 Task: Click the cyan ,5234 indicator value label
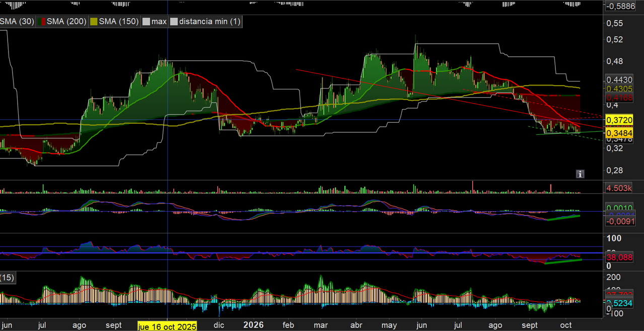tap(618, 303)
